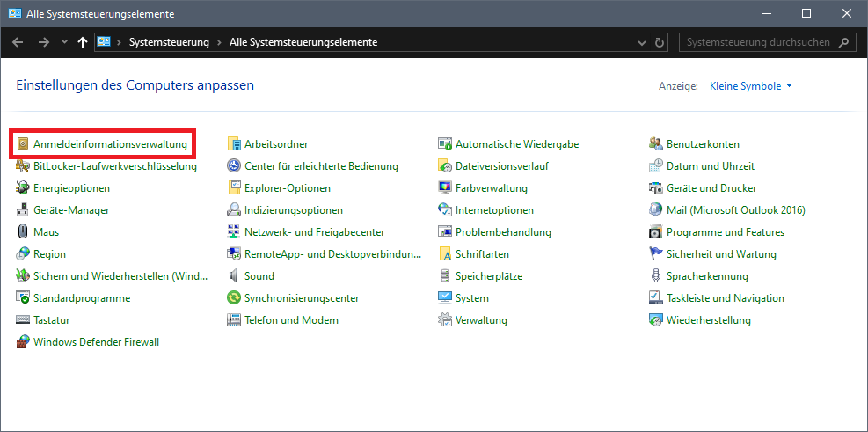This screenshot has width=868, height=432.
Task: Click the Verwaltung gear icon
Action: click(x=445, y=320)
